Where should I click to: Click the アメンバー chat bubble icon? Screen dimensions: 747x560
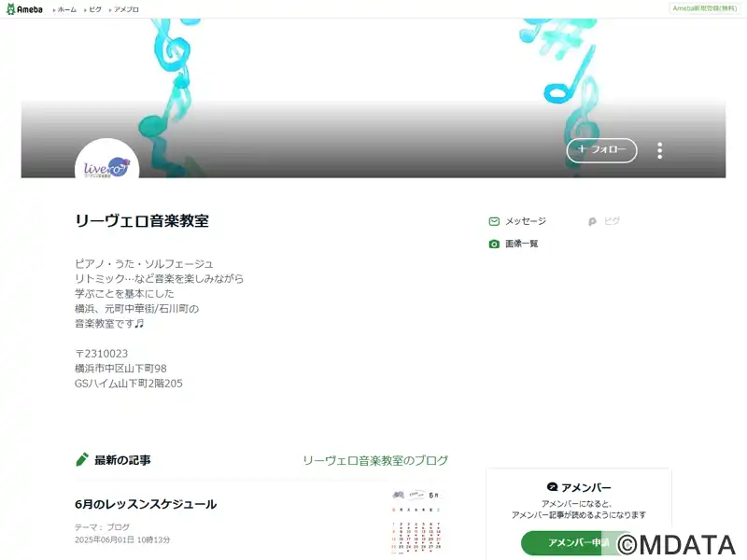click(x=552, y=487)
